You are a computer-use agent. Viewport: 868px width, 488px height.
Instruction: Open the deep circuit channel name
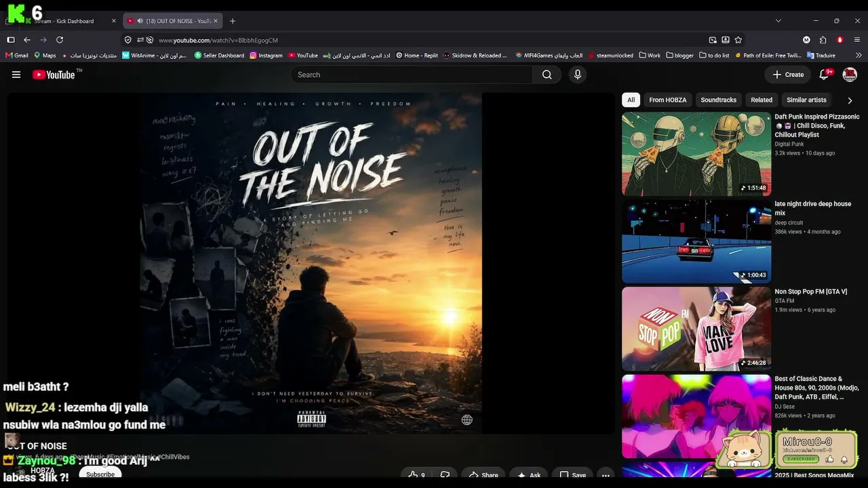pyautogui.click(x=789, y=222)
